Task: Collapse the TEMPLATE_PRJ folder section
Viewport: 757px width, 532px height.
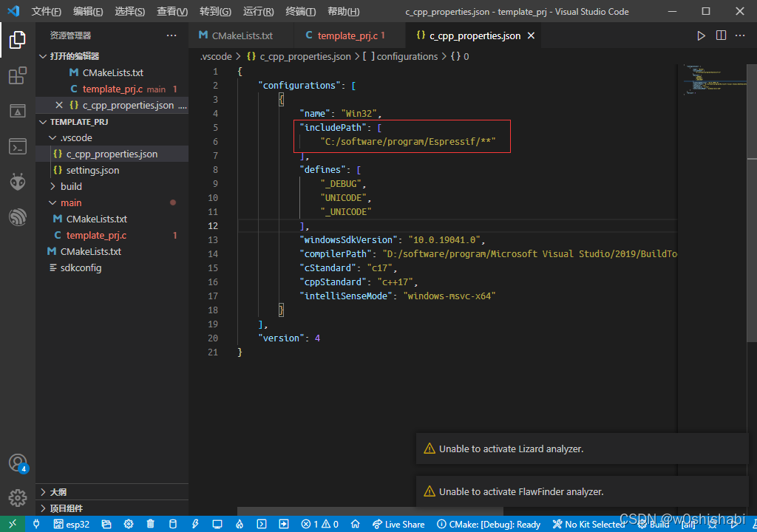Action: 112,122
